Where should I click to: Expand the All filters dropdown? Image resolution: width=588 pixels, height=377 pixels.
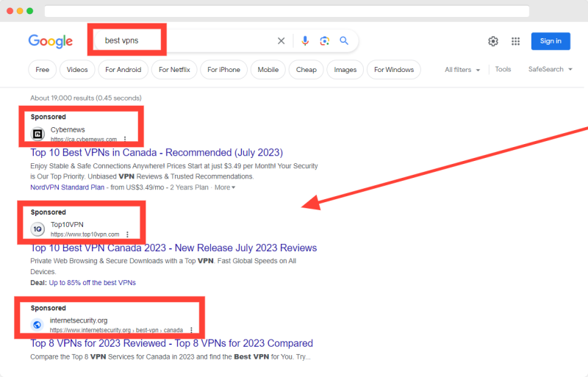click(x=462, y=70)
